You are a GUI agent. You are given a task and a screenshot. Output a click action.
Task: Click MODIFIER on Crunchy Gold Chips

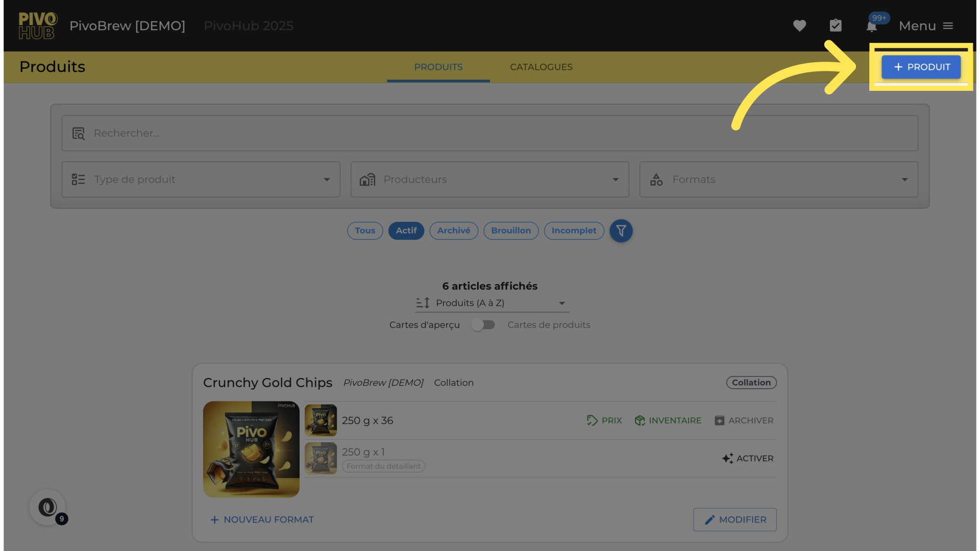pyautogui.click(x=734, y=519)
